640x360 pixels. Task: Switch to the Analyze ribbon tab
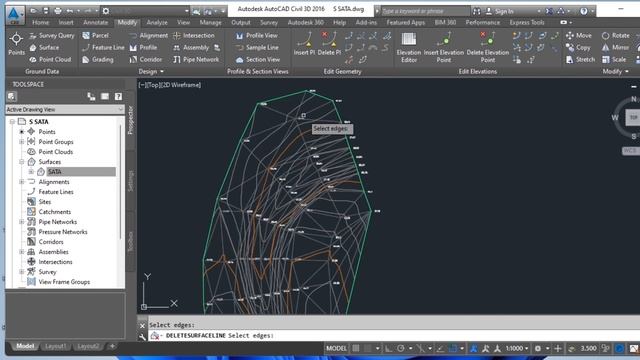coord(157,22)
